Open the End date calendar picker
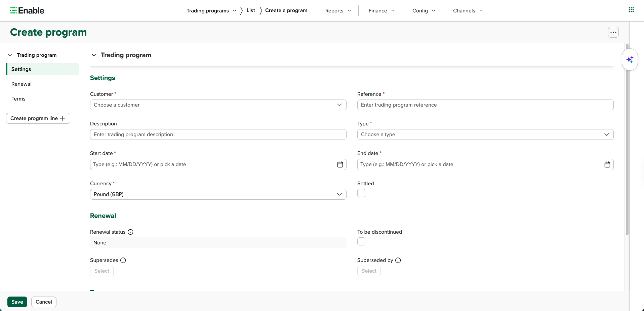Image resolution: width=644 pixels, height=311 pixels. [607, 164]
